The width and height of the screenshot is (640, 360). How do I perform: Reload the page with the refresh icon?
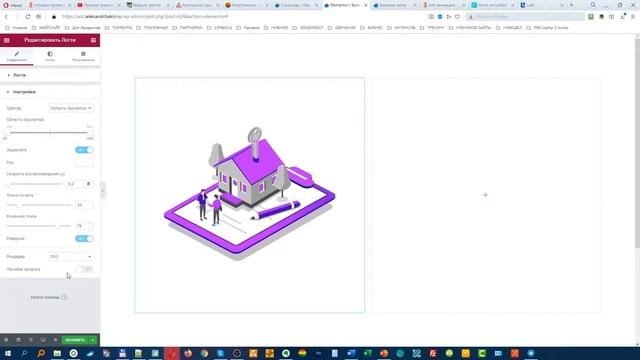pos(28,17)
